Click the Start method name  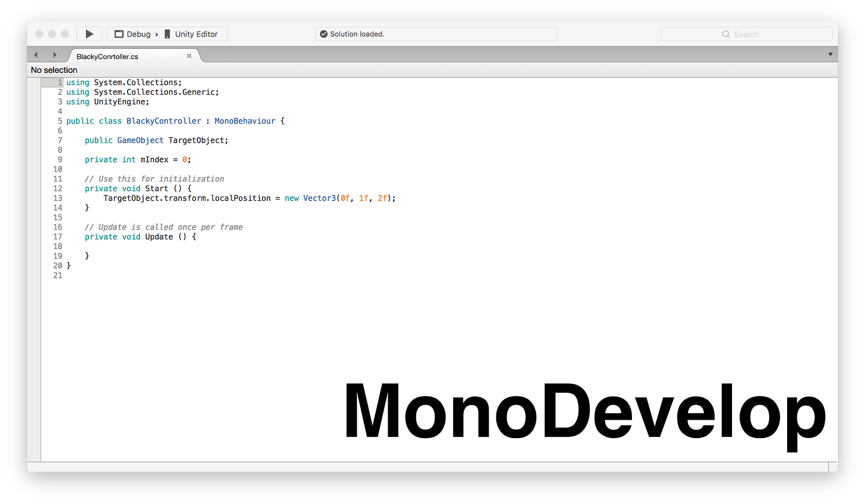157,189
